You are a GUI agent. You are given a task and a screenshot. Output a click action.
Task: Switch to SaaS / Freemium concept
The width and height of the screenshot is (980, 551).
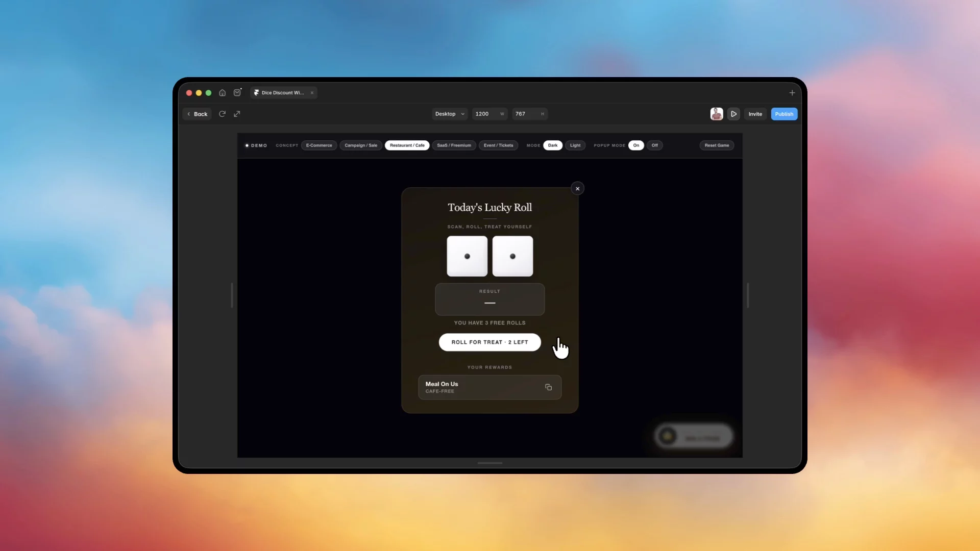(454, 145)
